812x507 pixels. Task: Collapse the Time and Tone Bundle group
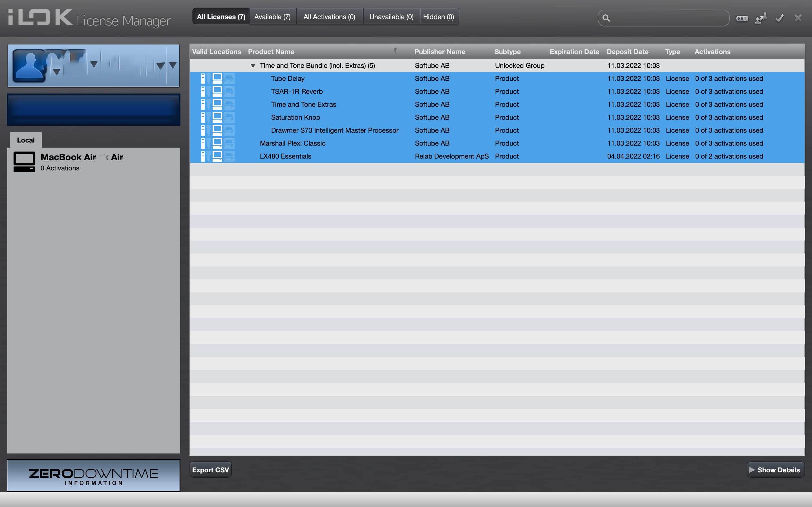(x=253, y=66)
